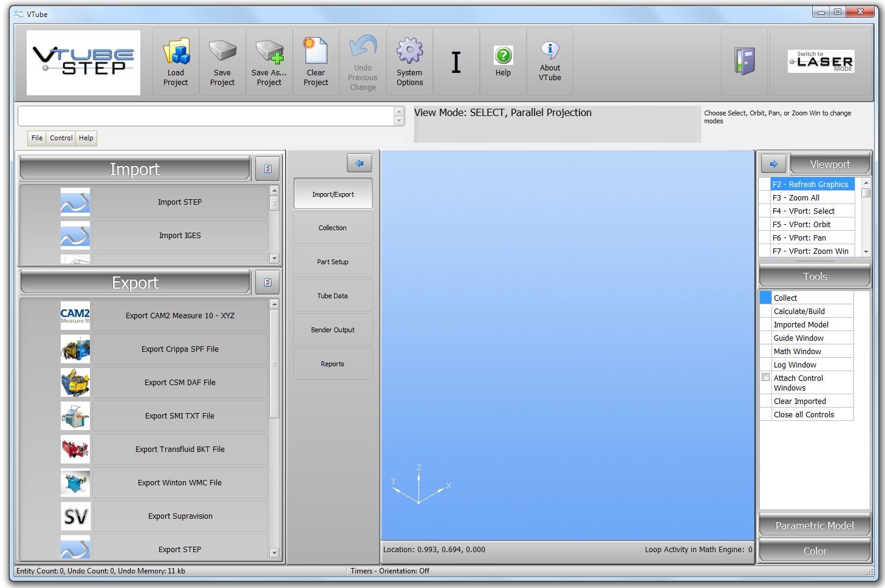Open the File menu

click(x=37, y=138)
